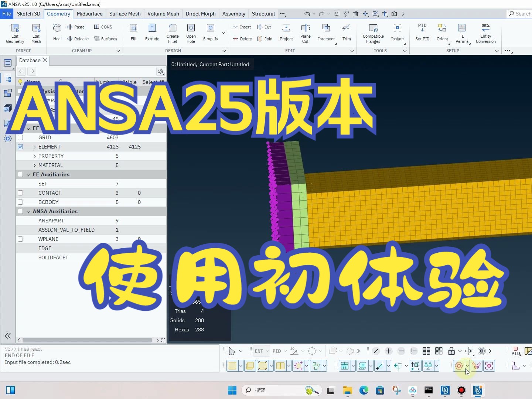Toggle the ENT selection mode button
This screenshot has height=399, width=532.
tap(259, 351)
